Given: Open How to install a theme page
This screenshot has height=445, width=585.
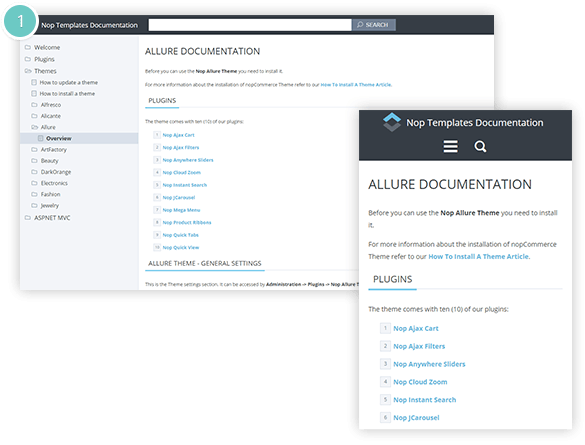Looking at the screenshot, I should click(x=67, y=94).
